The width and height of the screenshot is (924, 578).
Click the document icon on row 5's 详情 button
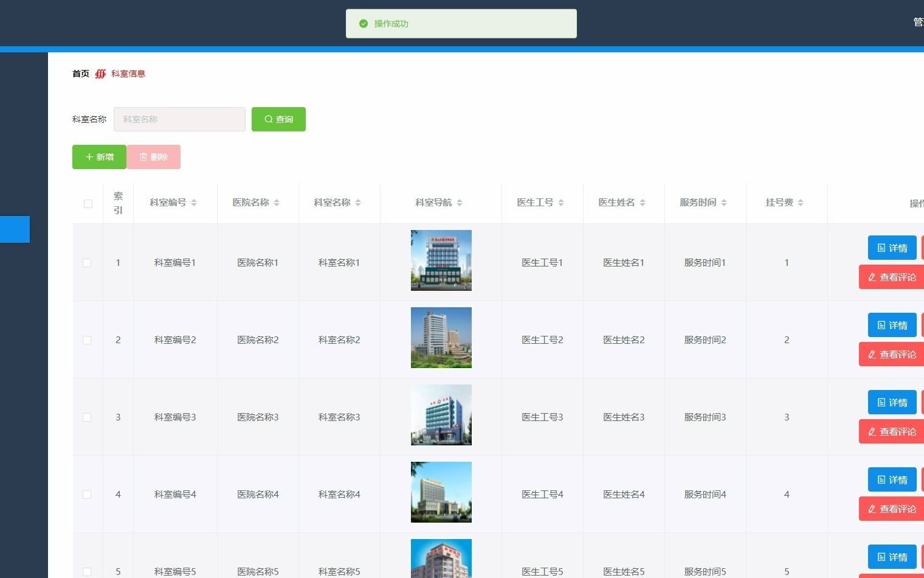point(881,557)
